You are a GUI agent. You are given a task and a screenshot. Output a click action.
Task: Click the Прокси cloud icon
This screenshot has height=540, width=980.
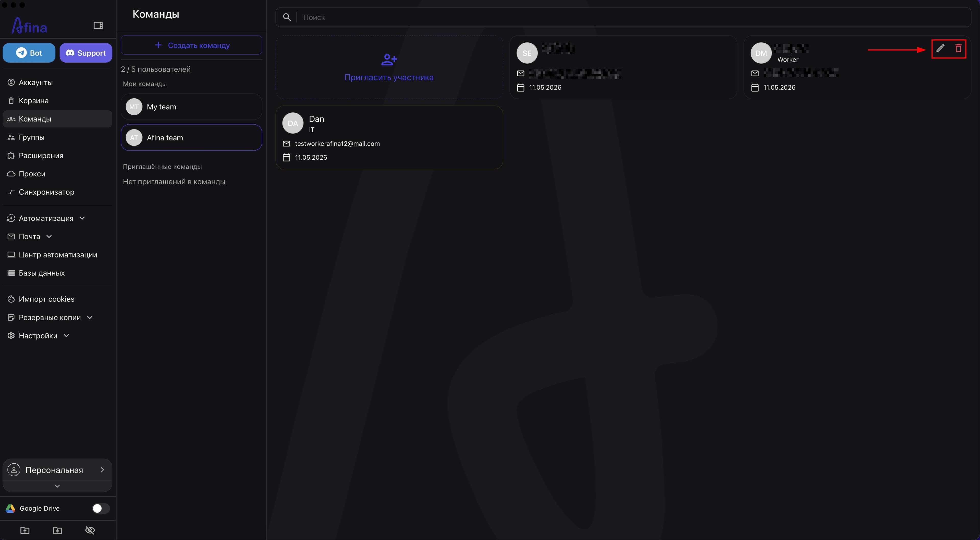point(11,174)
